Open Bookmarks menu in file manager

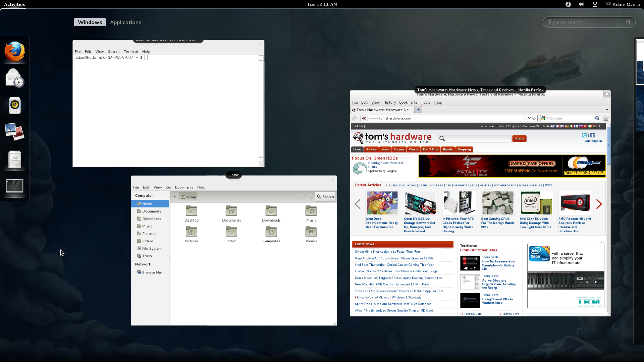pos(184,187)
